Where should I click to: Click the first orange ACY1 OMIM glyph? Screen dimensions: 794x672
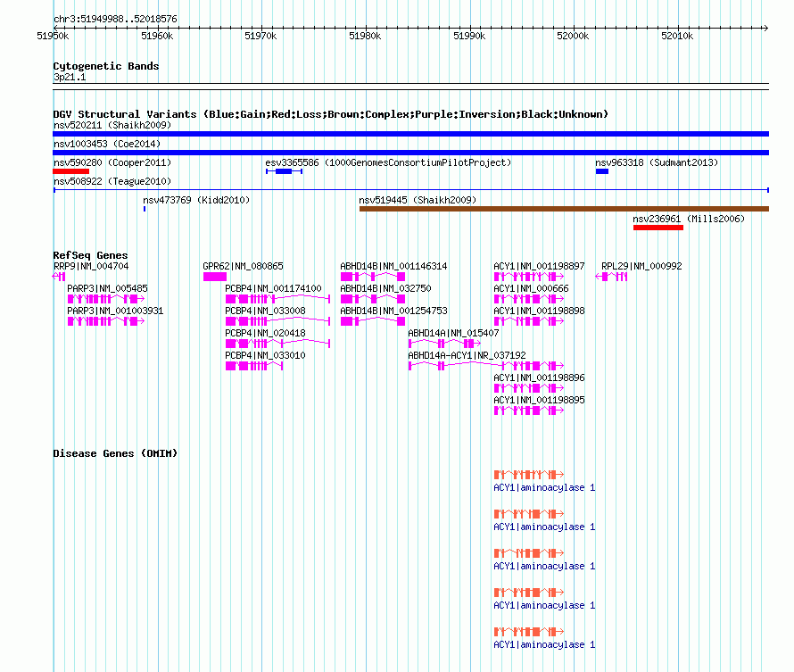pyautogui.click(x=529, y=475)
